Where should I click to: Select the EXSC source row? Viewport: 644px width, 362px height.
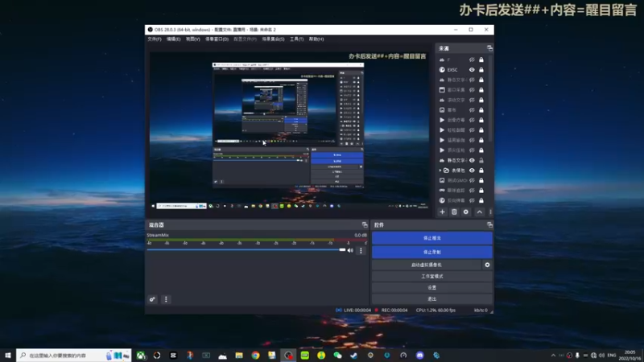pos(461,70)
